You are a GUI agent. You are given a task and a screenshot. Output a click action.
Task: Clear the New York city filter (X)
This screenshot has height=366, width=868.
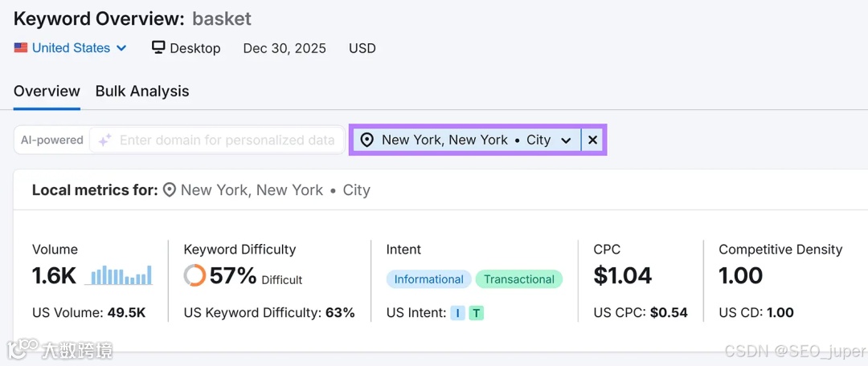pyautogui.click(x=592, y=140)
